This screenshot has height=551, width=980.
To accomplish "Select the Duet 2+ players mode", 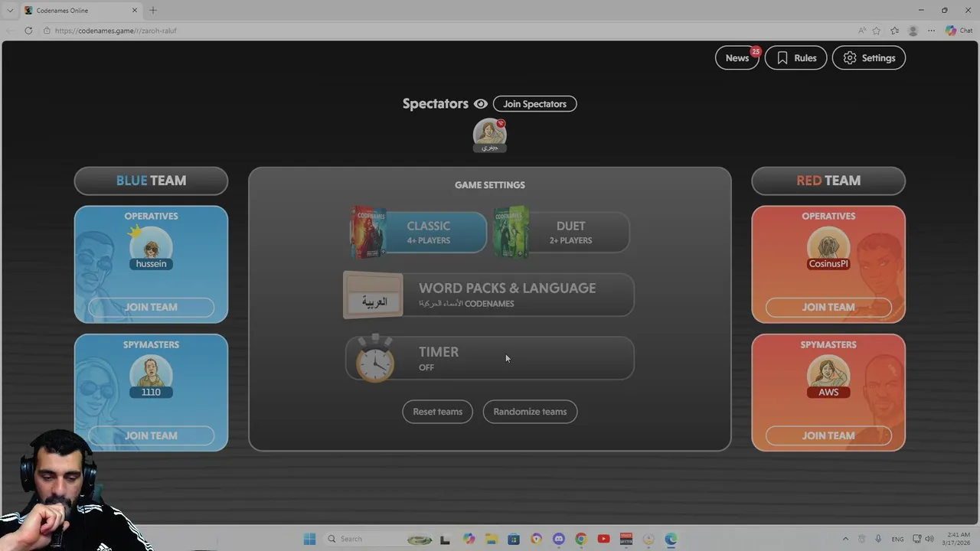I will tap(561, 232).
